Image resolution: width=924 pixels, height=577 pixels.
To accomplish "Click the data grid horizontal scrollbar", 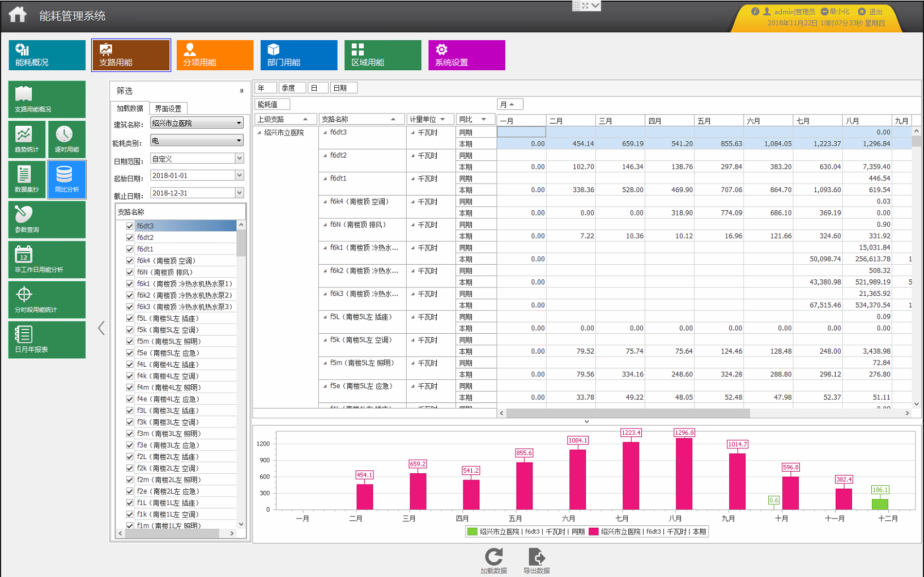I will pyautogui.click(x=628, y=413).
